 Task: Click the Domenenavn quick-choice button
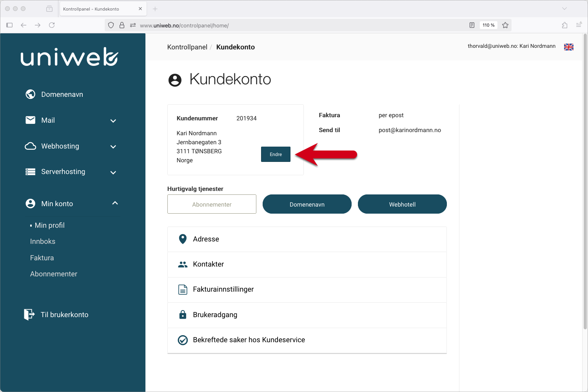point(307,204)
